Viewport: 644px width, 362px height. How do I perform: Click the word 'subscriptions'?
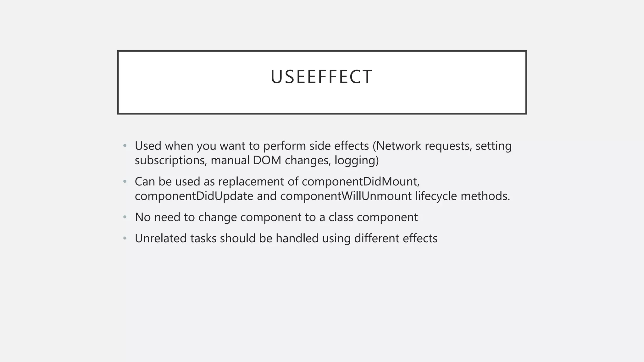(x=171, y=161)
